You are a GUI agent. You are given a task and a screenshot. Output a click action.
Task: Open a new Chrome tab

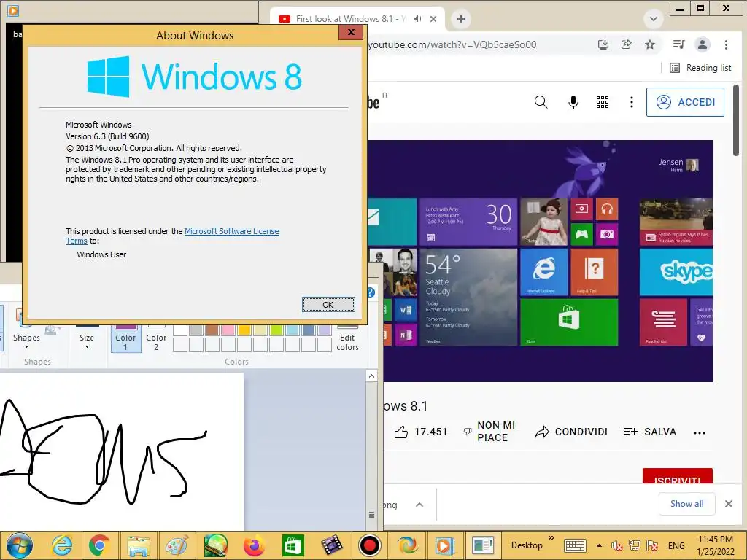[x=461, y=19]
